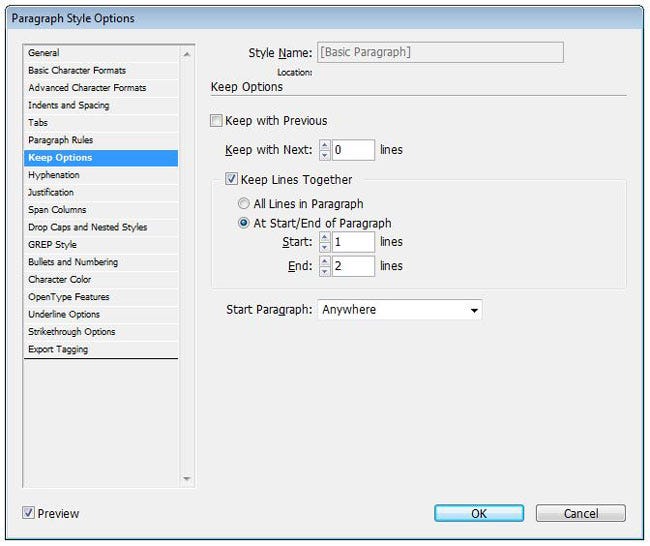Viewport: 650px width, 546px height.
Task: Open Strikethrough Options category
Action: click(x=101, y=332)
